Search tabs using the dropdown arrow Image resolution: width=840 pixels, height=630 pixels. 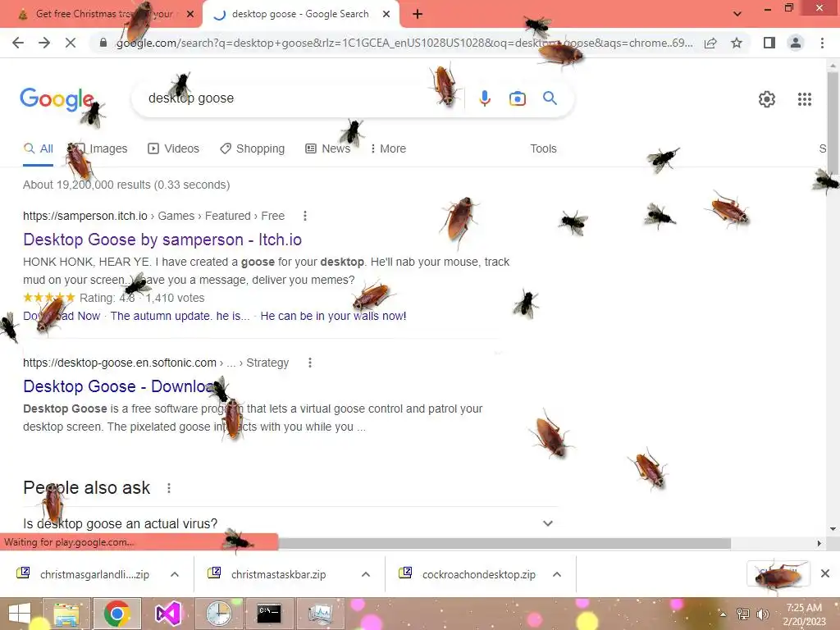pos(737,14)
